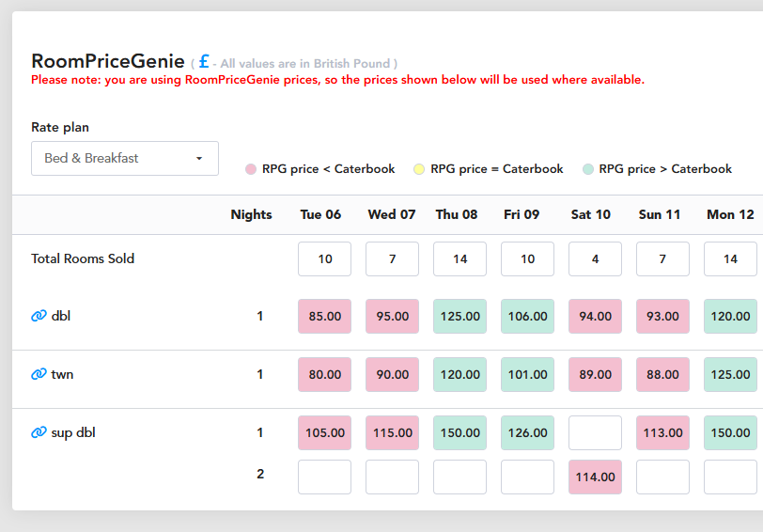
Task: Click empty sup dbl 2-night field for Wed 07
Action: pos(392,477)
